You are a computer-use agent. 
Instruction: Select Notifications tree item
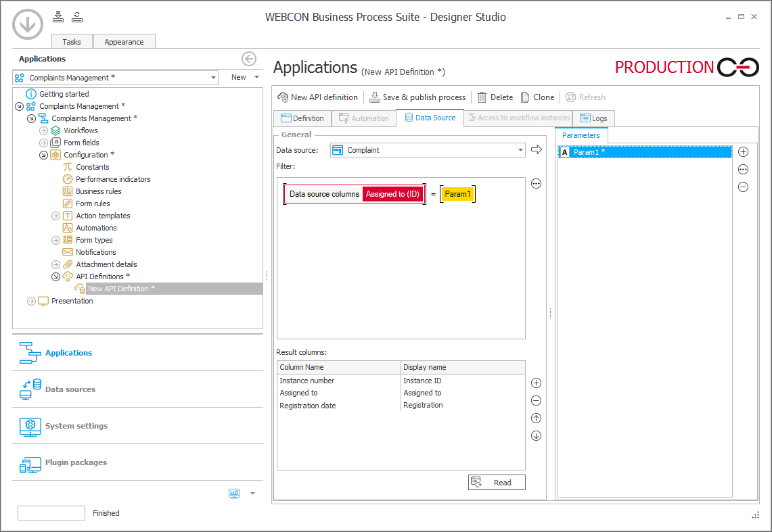96,252
